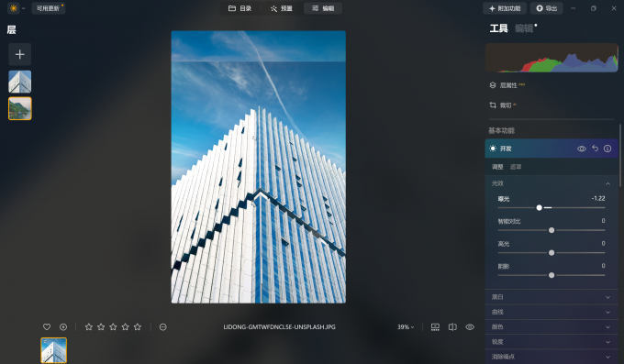Mark photo as favorite with heart icon
The image size is (624, 364).
(x=47, y=327)
